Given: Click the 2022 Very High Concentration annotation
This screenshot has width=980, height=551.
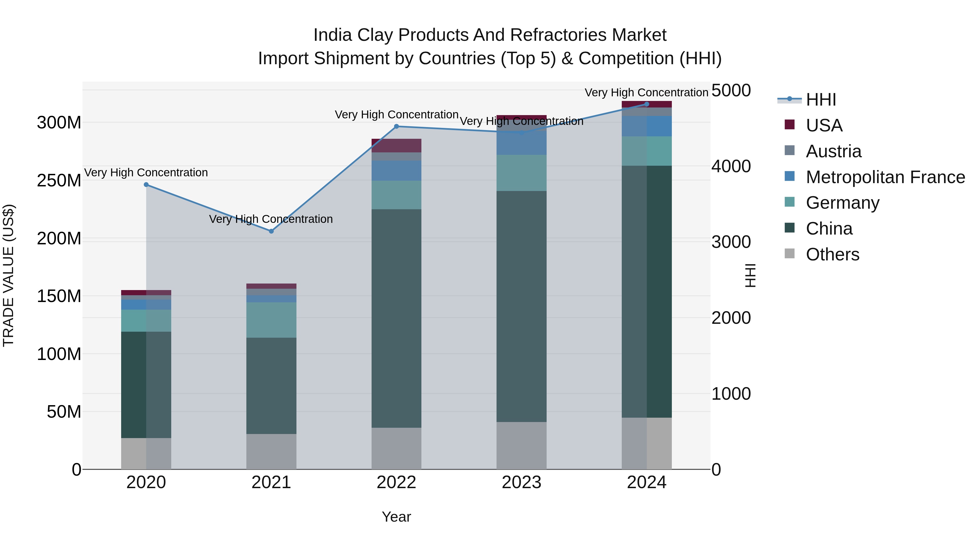Looking at the screenshot, I should click(x=396, y=115).
